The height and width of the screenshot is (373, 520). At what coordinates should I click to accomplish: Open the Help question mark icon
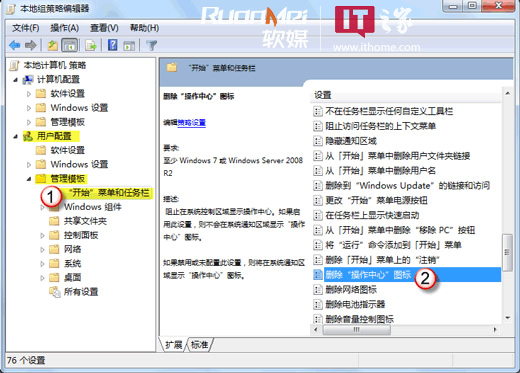[x=113, y=45]
